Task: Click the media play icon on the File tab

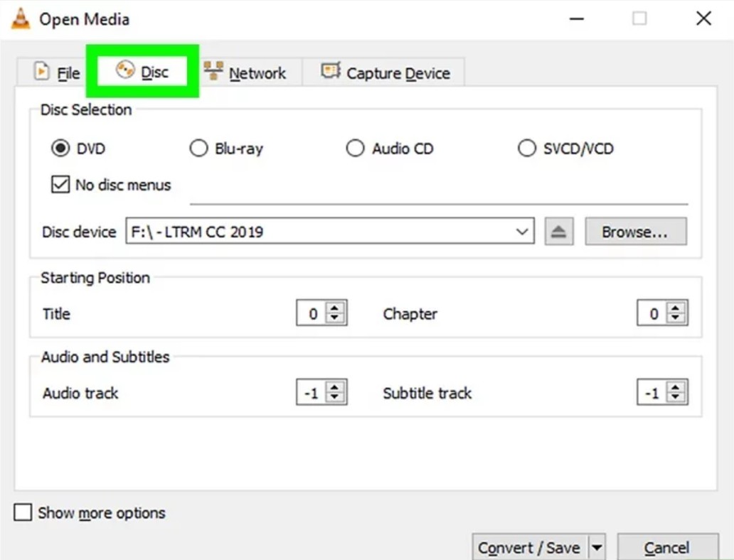Action: pyautogui.click(x=40, y=71)
